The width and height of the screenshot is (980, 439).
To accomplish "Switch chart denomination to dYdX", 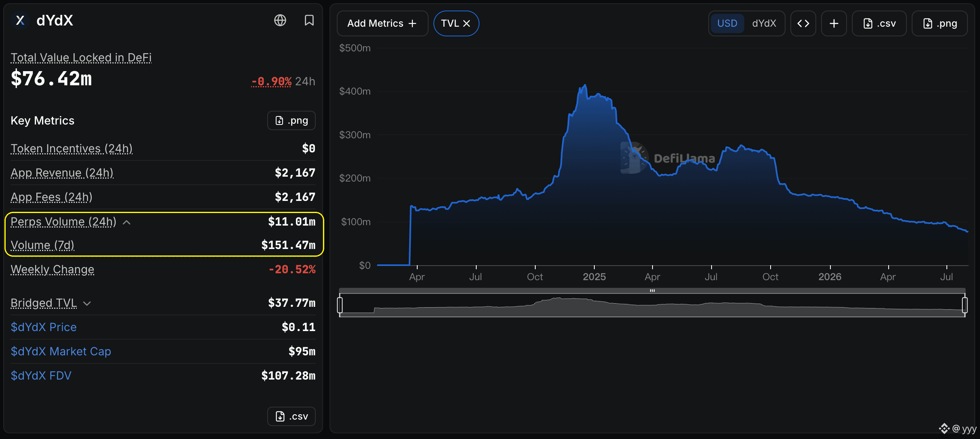I will [x=764, y=23].
